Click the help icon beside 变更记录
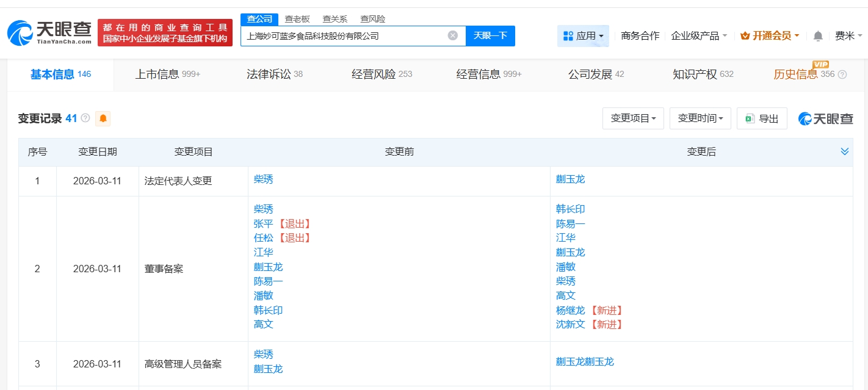868x390 pixels. click(x=85, y=118)
